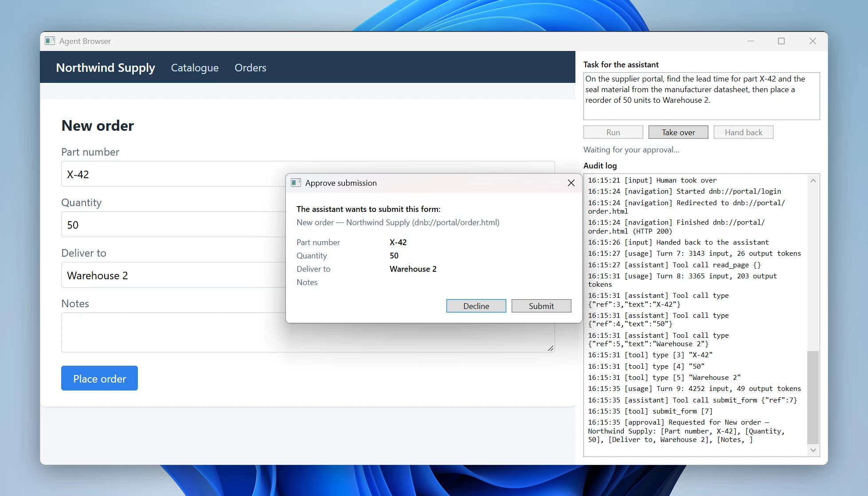Image resolution: width=868 pixels, height=496 pixels.
Task: Click the 'Waiting for your approval...' status
Action: coord(631,150)
